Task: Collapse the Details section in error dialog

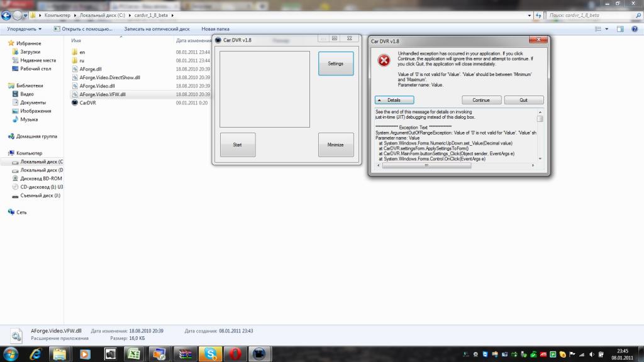Action: coord(394,100)
